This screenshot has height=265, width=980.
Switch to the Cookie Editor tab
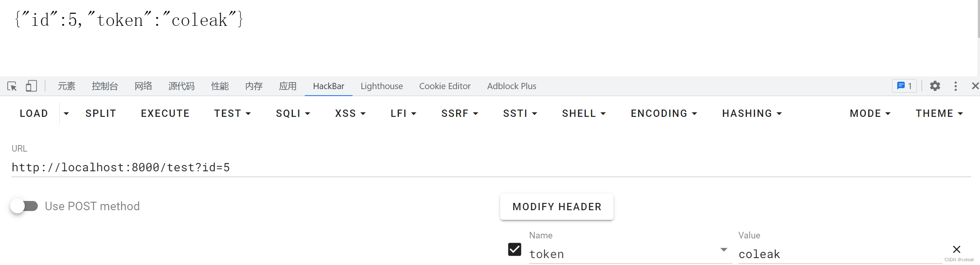445,86
